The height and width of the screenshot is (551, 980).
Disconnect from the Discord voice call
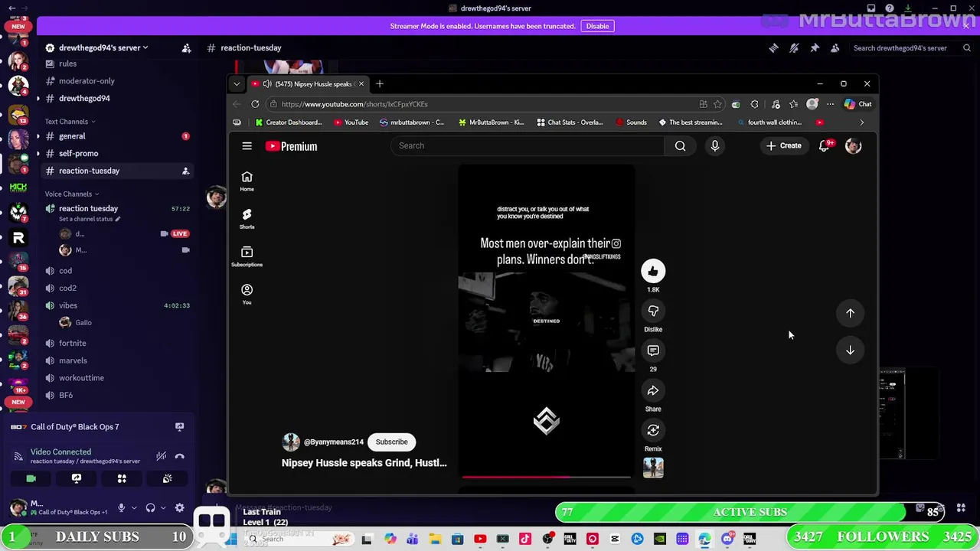(x=179, y=456)
